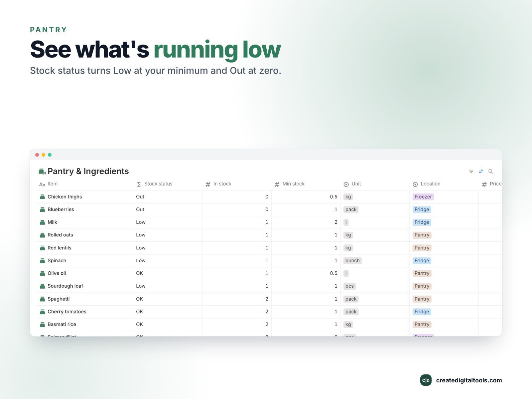
Task: Open the filter icon in Pantry toolbar
Action: coord(471,172)
